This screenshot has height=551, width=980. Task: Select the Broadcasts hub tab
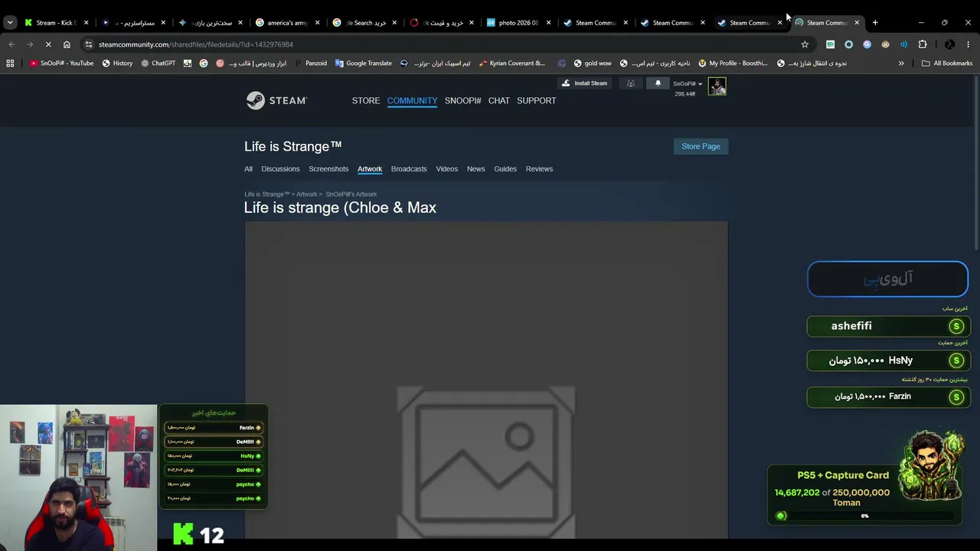pos(409,169)
